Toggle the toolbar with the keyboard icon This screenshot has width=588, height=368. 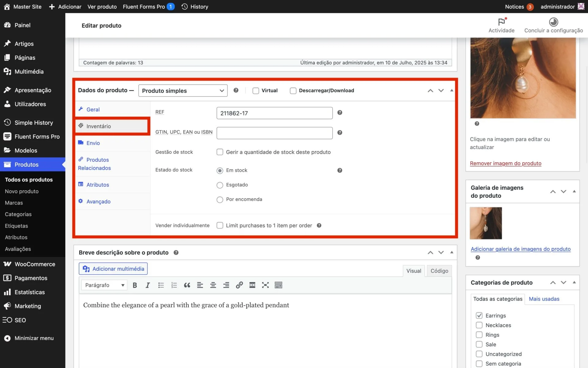tap(278, 285)
